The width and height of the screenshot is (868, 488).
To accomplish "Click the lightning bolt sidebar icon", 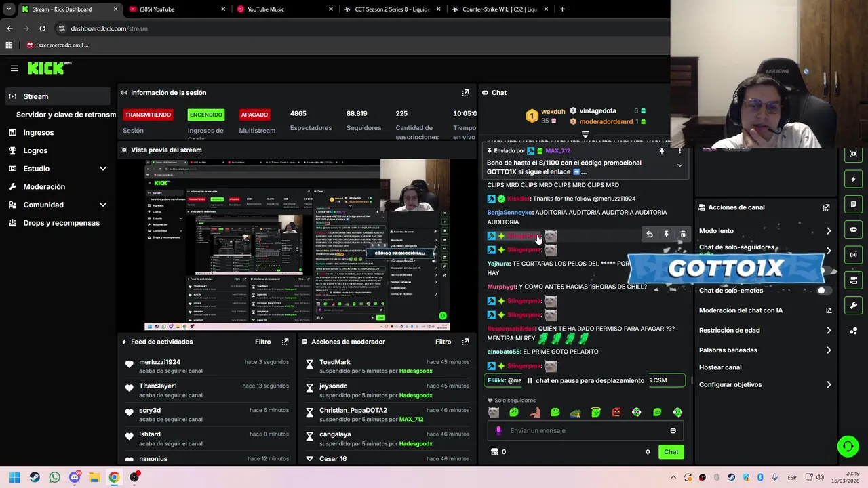I will [853, 179].
